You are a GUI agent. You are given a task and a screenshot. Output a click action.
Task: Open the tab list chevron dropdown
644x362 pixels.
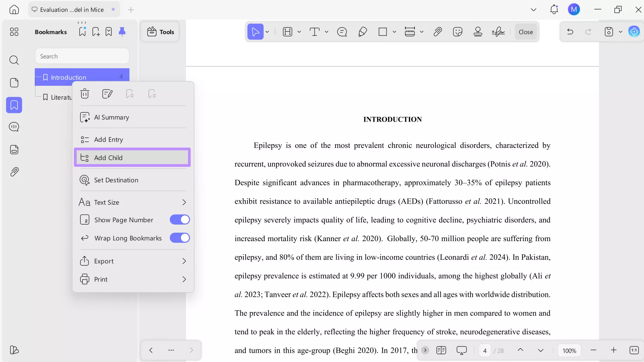coord(534,9)
